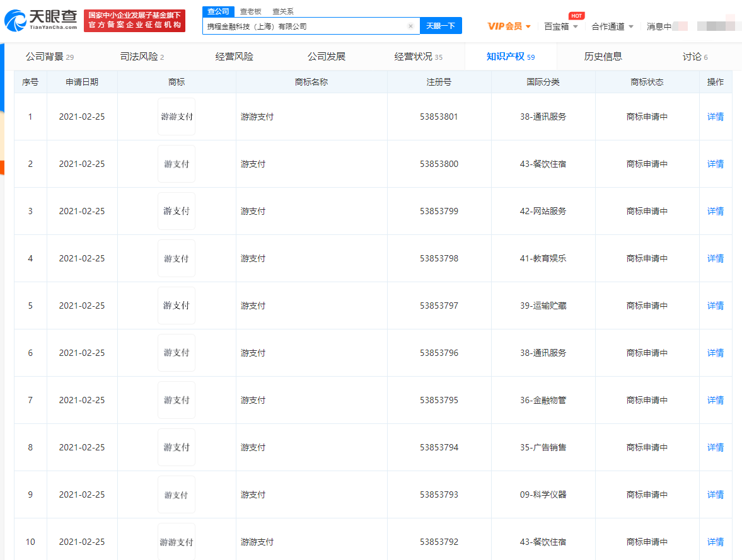The height and width of the screenshot is (560, 742).
Task: View 详情 for the 36-金融物管 trademark
Action: 715,400
